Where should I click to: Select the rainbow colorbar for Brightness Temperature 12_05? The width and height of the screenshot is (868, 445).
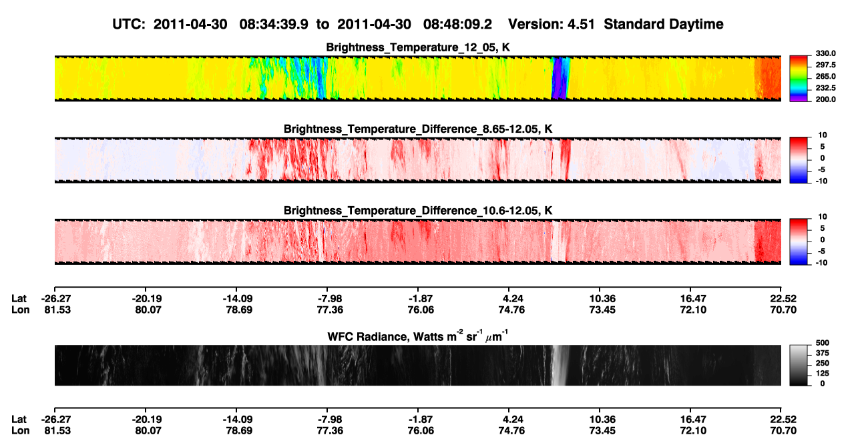(799, 78)
